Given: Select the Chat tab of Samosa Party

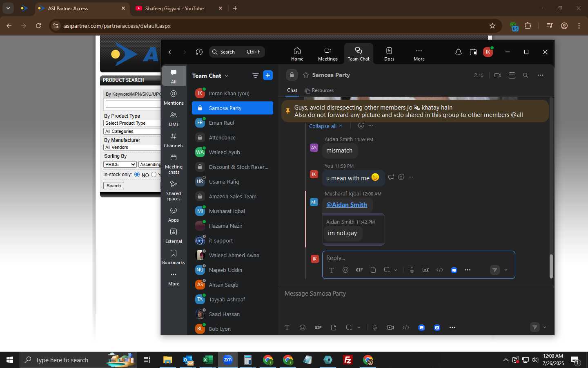Looking at the screenshot, I should pyautogui.click(x=292, y=90).
